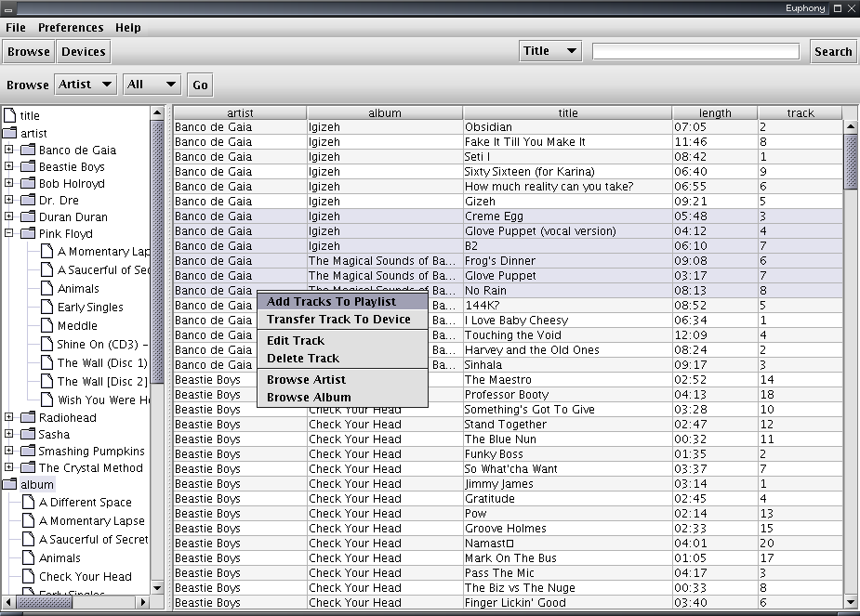Select the Professor Booty track row
The width and height of the screenshot is (860, 616).
click(x=509, y=395)
